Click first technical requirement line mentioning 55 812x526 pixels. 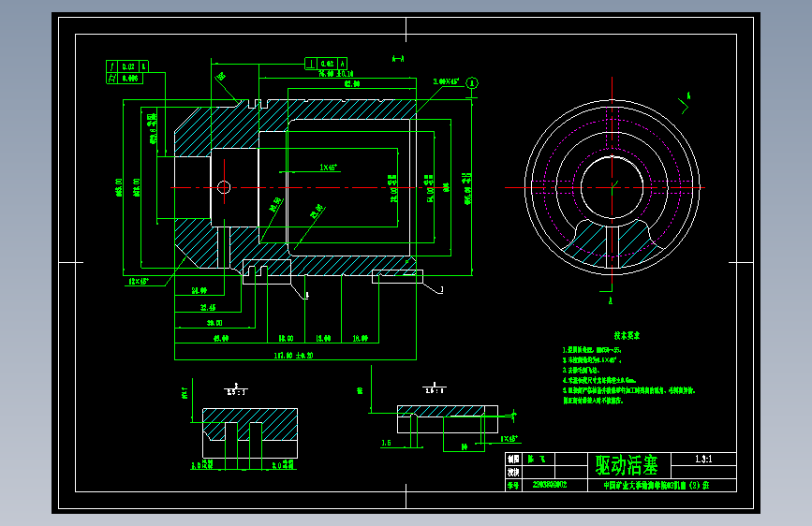click(592, 350)
